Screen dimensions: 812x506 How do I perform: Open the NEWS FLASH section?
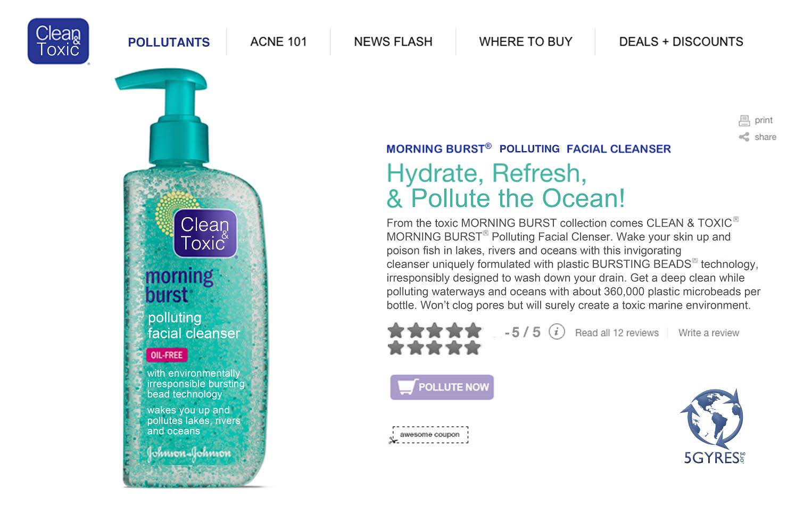click(x=393, y=42)
